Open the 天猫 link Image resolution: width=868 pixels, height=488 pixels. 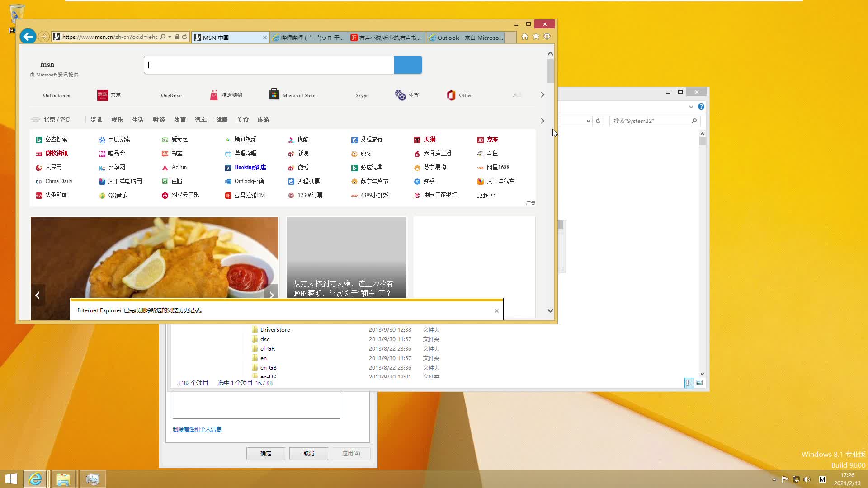click(x=425, y=140)
